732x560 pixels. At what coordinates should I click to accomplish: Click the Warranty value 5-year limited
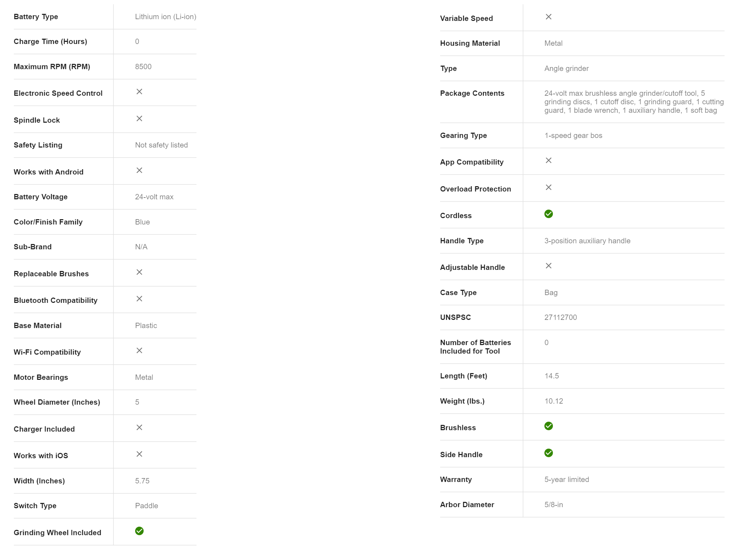coord(566,479)
